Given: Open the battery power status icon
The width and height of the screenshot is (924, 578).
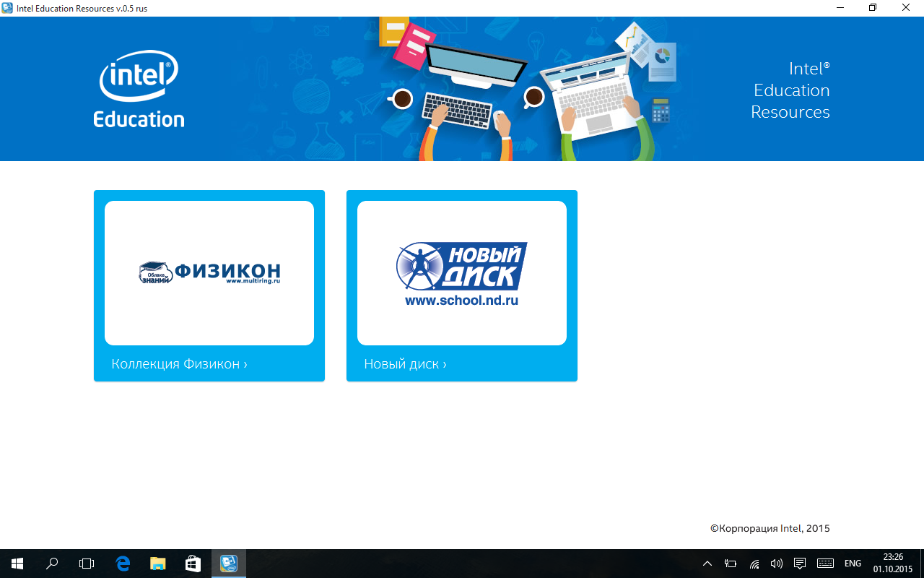Looking at the screenshot, I should [x=731, y=564].
